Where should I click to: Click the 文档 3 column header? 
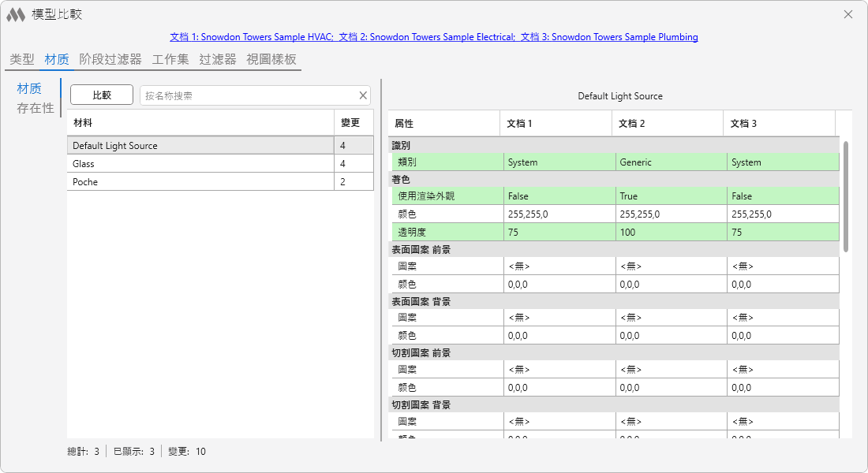(780, 123)
